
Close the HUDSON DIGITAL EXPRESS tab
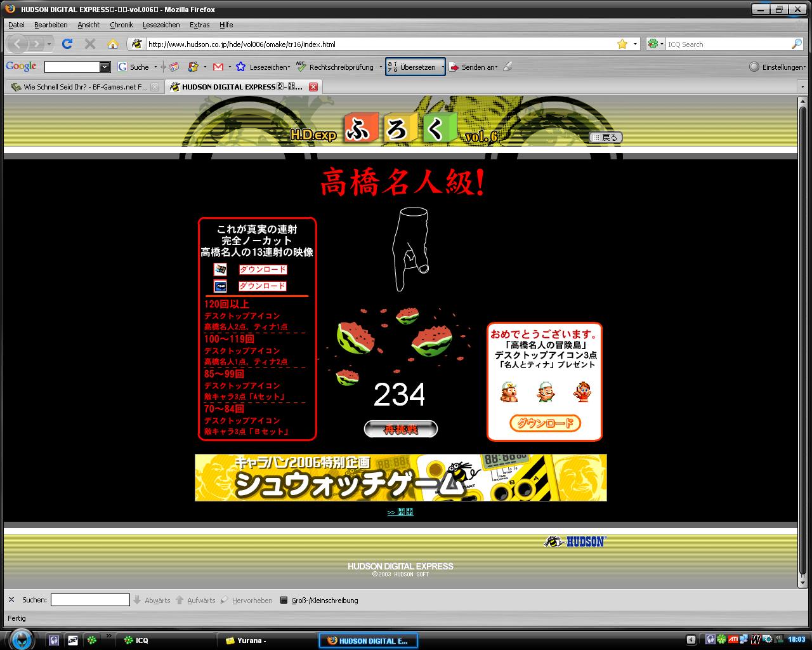(x=313, y=87)
